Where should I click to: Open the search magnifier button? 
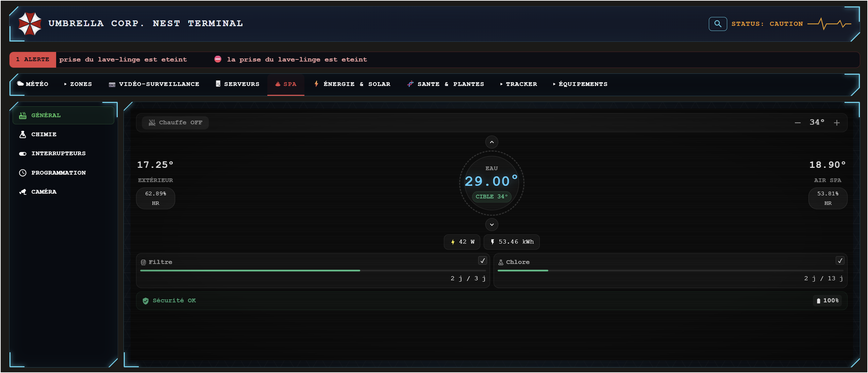(x=718, y=24)
